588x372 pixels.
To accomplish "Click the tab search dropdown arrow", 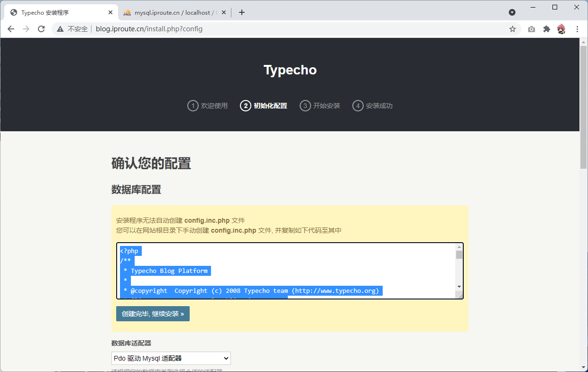I will 512,12.
